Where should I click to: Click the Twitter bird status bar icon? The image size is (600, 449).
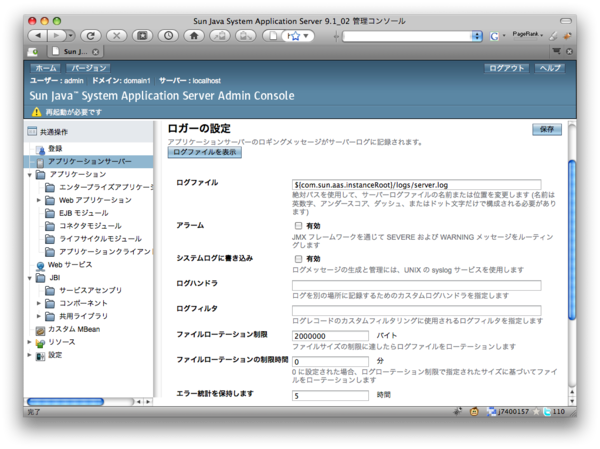547,412
